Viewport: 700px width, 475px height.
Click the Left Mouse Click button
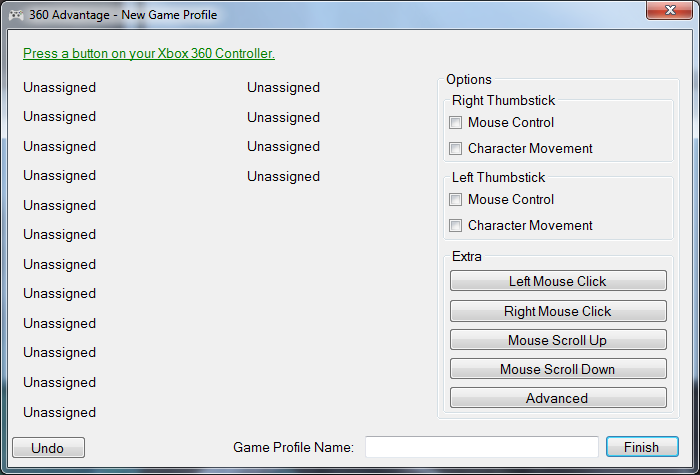click(558, 281)
